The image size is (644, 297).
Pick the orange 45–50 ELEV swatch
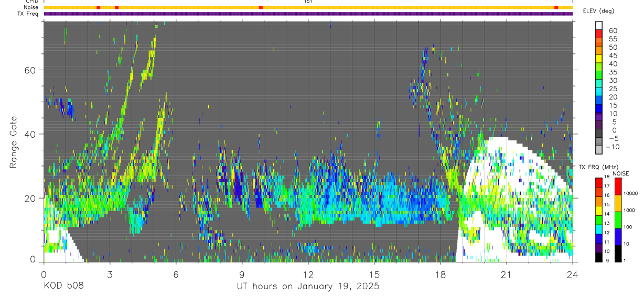click(599, 51)
